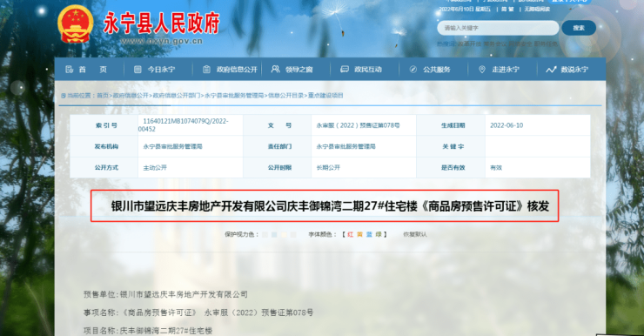Select the first gray swatch after 保护视力色
The width and height of the screenshot is (644, 336).
tap(265, 234)
